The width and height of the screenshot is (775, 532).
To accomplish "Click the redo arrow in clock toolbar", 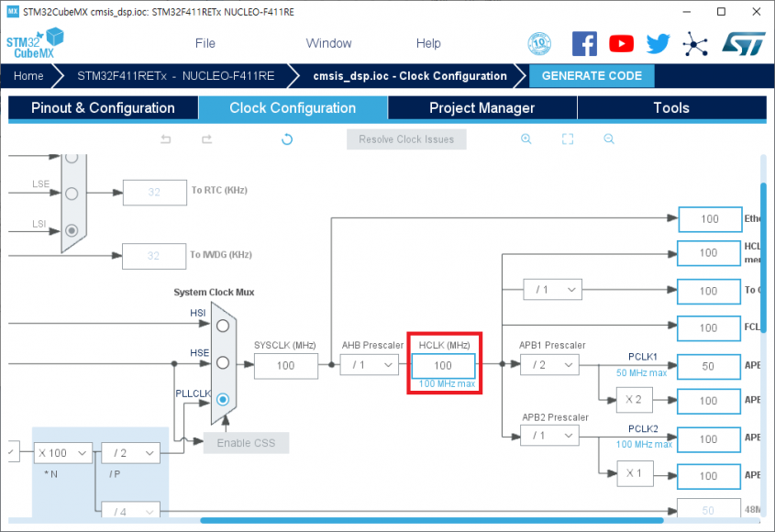I will 206,139.
